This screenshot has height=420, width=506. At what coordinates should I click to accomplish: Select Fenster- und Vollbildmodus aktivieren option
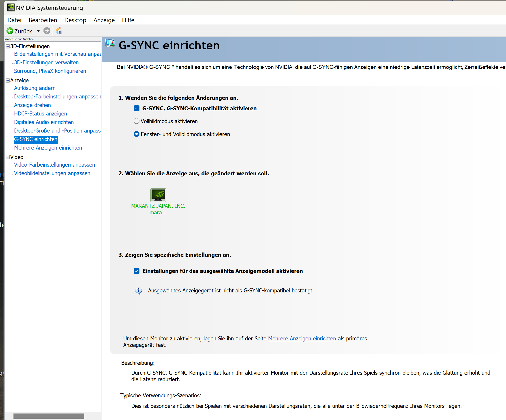coord(136,134)
